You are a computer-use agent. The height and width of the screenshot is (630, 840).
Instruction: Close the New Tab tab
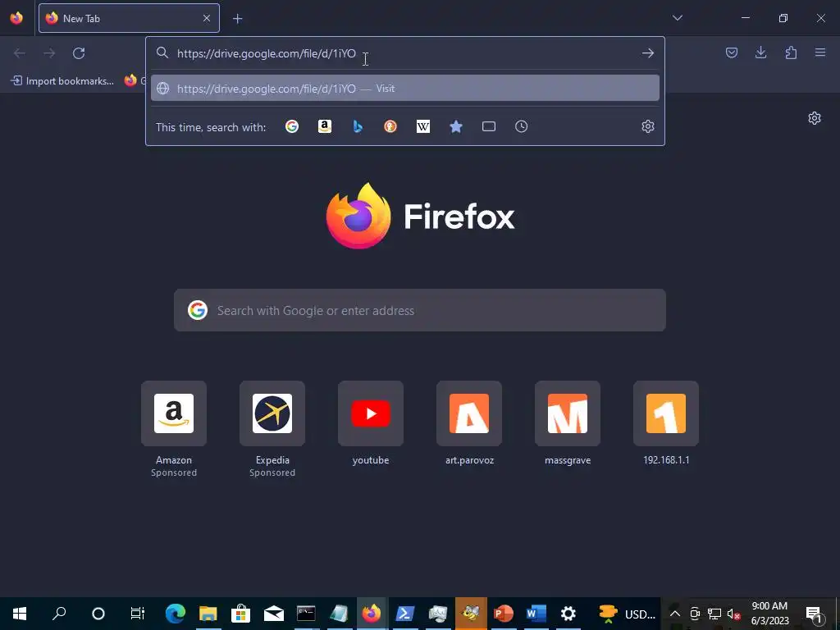pyautogui.click(x=206, y=18)
